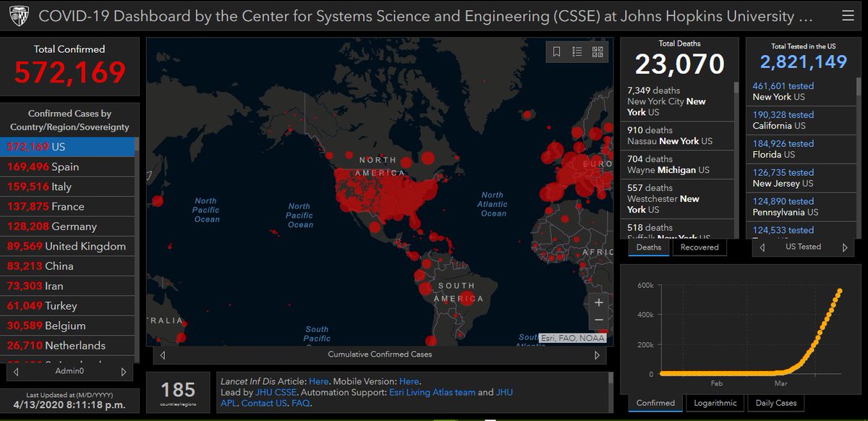The width and height of the screenshot is (868, 421).
Task: Open the map bookmarks icon
Action: click(557, 51)
